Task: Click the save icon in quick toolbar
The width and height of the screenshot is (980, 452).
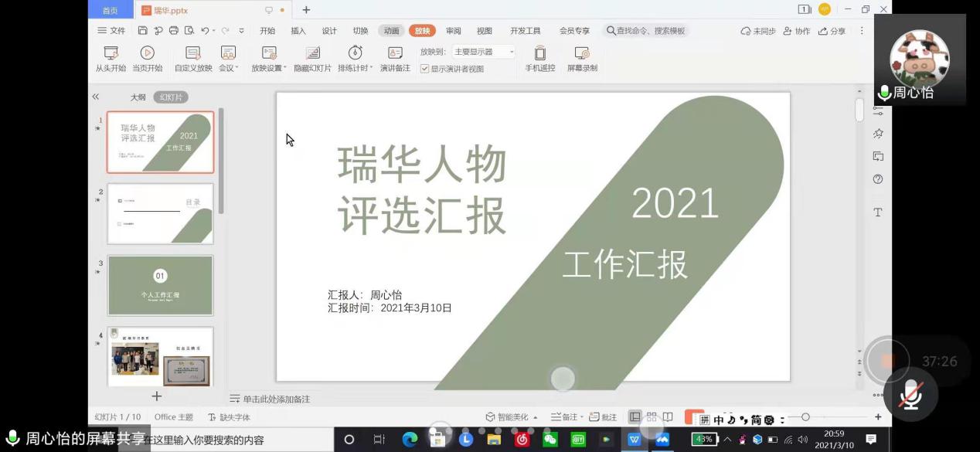Action: 142,31
